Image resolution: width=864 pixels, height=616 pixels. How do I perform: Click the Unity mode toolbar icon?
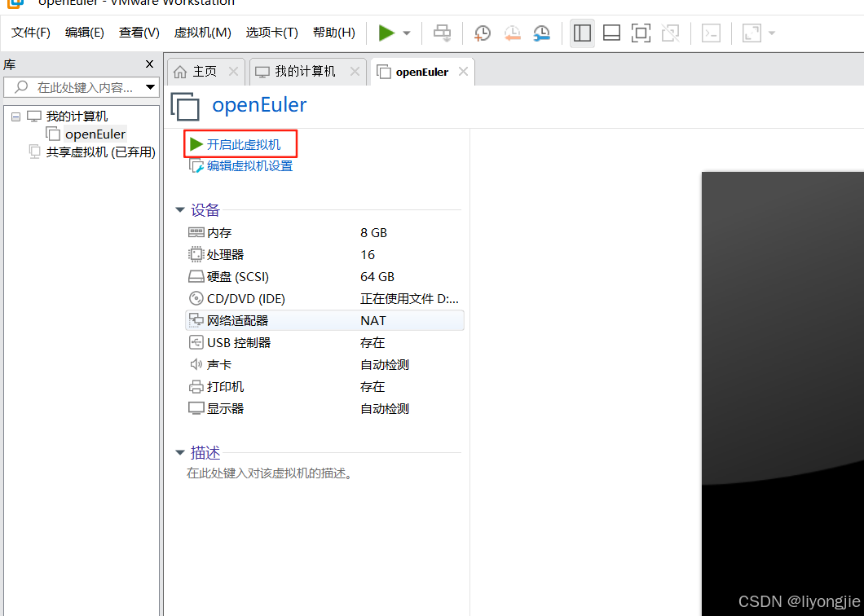pyautogui.click(x=670, y=33)
